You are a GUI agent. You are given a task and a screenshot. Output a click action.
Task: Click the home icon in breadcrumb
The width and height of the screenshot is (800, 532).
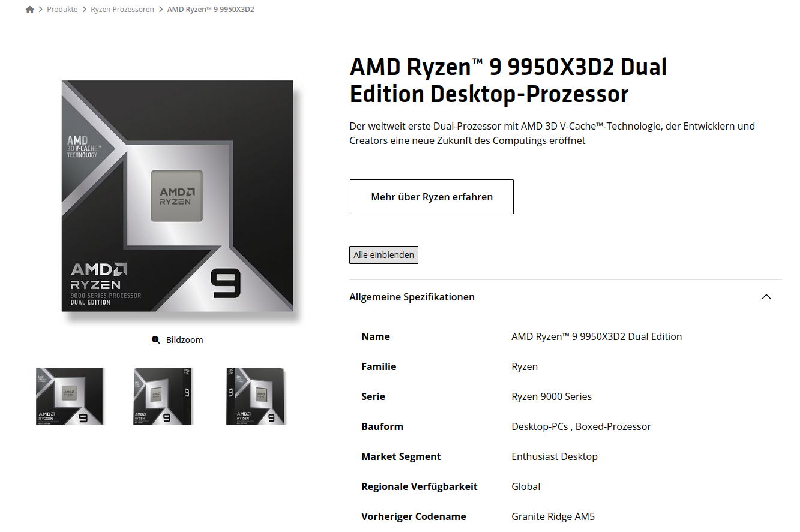30,10
